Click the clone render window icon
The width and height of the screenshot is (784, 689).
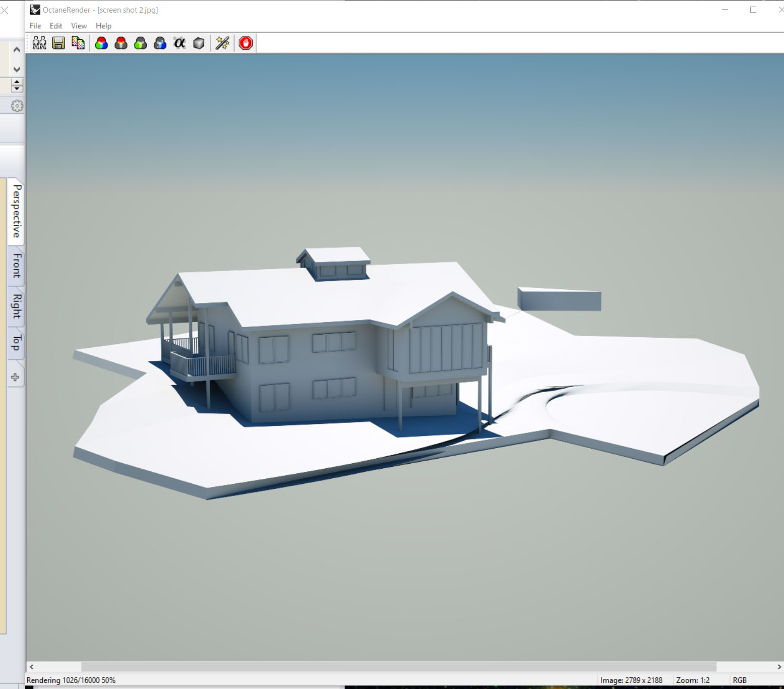pyautogui.click(x=39, y=43)
